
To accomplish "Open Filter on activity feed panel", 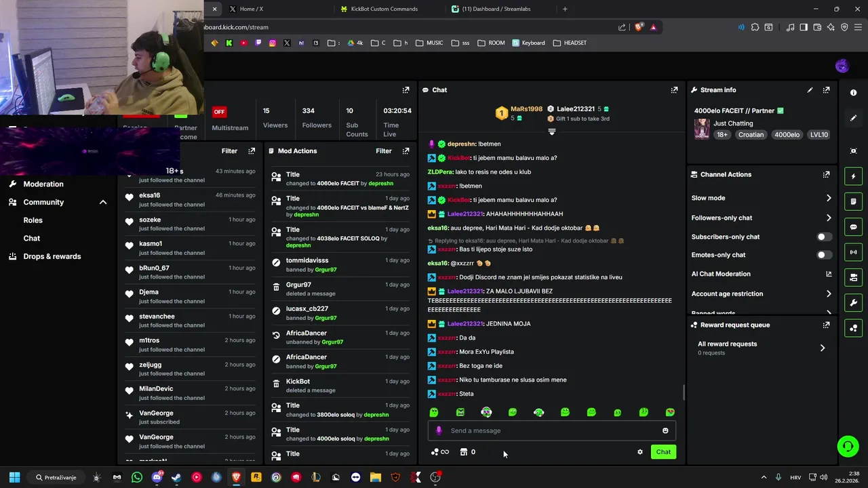I will 229,150.
